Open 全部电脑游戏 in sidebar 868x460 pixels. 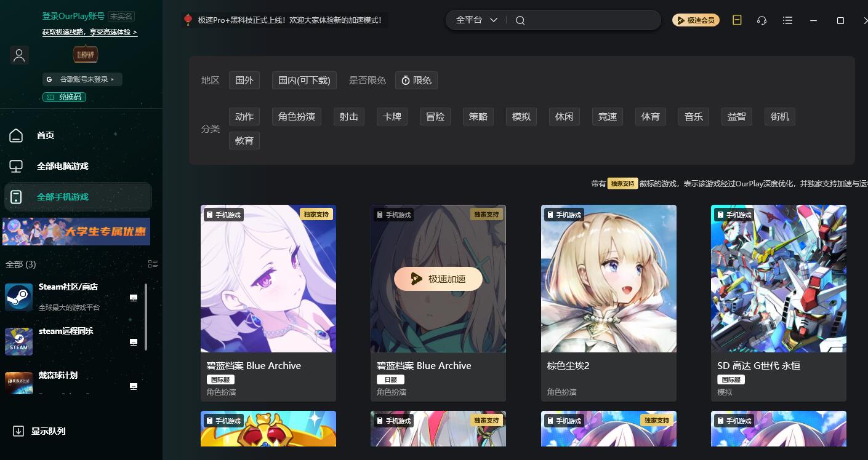[x=63, y=166]
